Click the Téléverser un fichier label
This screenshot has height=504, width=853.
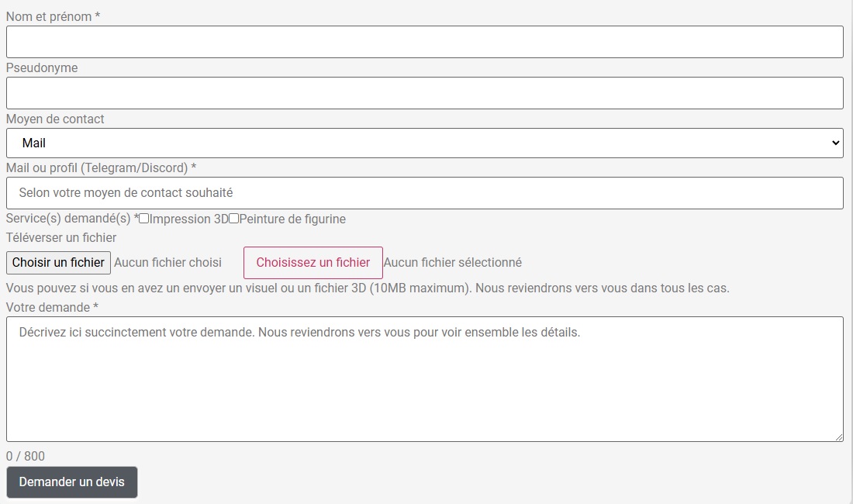coord(61,237)
